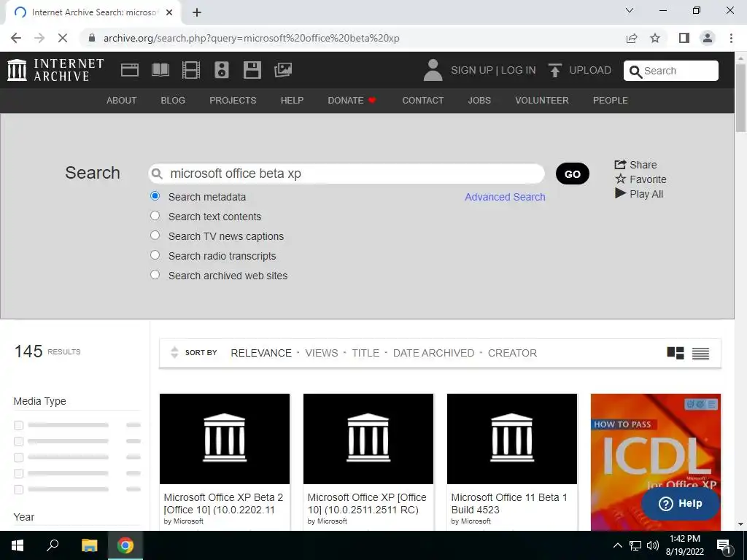The height and width of the screenshot is (560, 747).
Task: Select Search radio transcripts option
Action: pyautogui.click(x=155, y=254)
